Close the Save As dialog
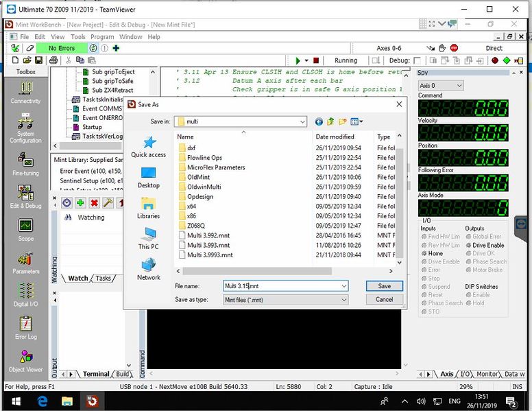The image size is (532, 411). [399, 104]
